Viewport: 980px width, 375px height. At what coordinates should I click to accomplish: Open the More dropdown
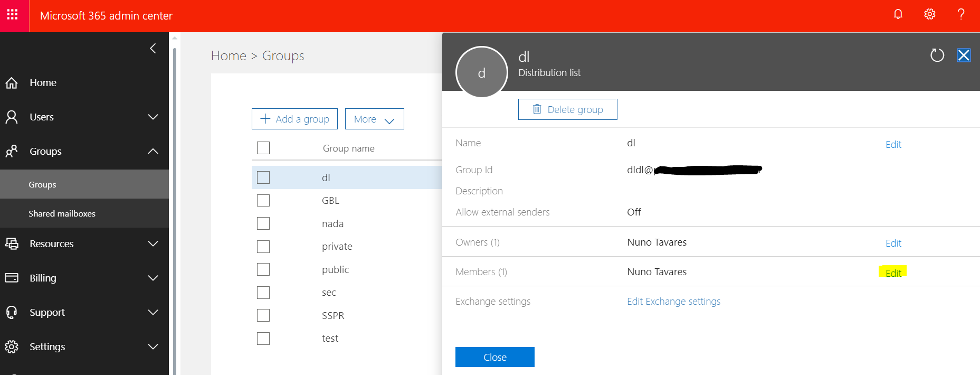pyautogui.click(x=375, y=119)
